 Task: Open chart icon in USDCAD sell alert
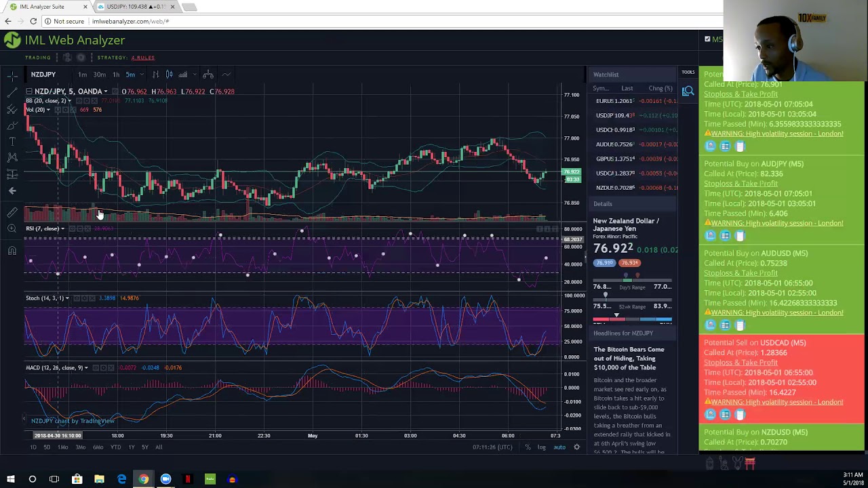(710, 414)
